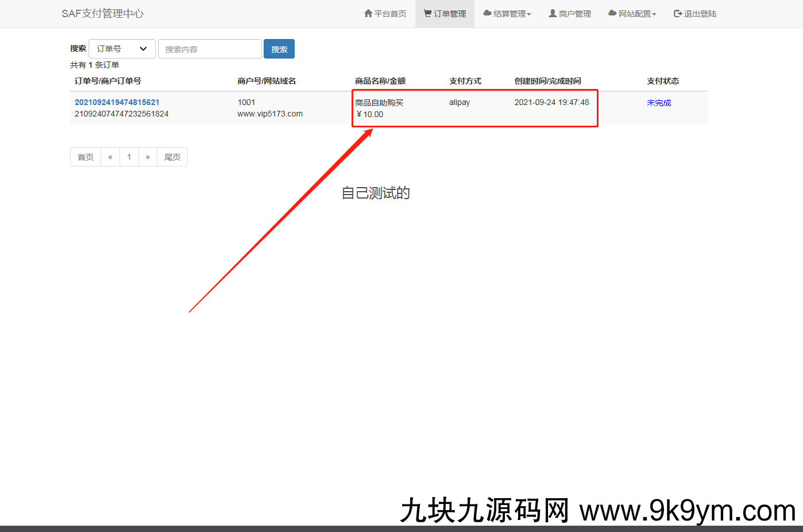Focus the 搜索内容 search input field
803x532 pixels.
(210, 49)
